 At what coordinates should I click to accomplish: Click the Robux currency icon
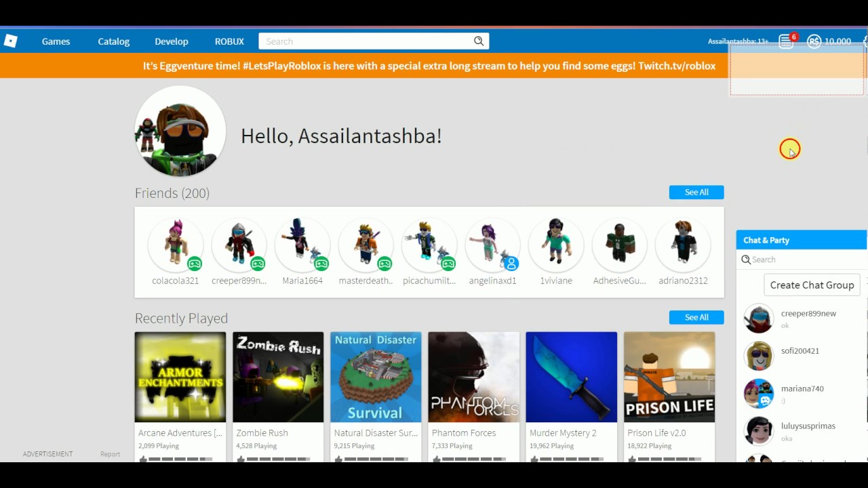pyautogui.click(x=814, y=41)
